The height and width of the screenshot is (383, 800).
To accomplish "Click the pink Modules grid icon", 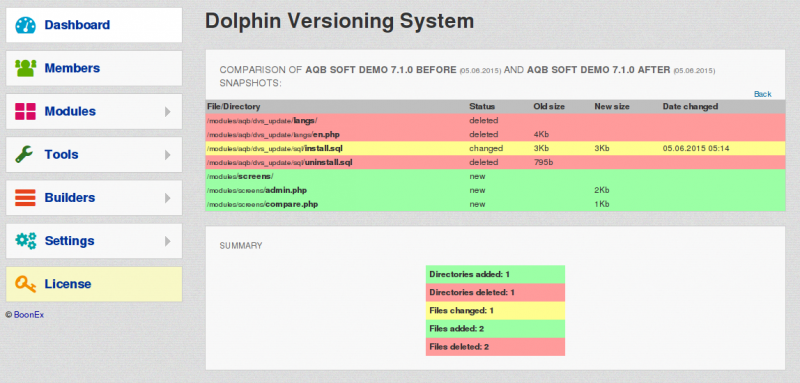I will click(25, 111).
